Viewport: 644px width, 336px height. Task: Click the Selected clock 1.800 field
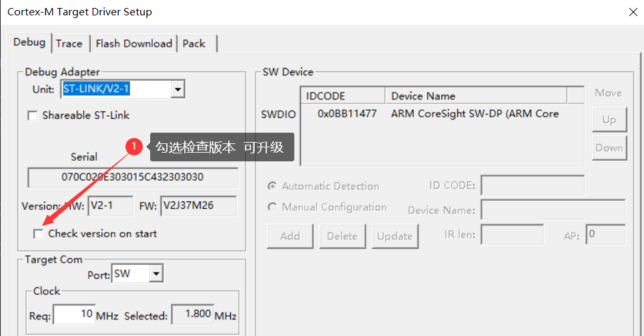coord(192,314)
